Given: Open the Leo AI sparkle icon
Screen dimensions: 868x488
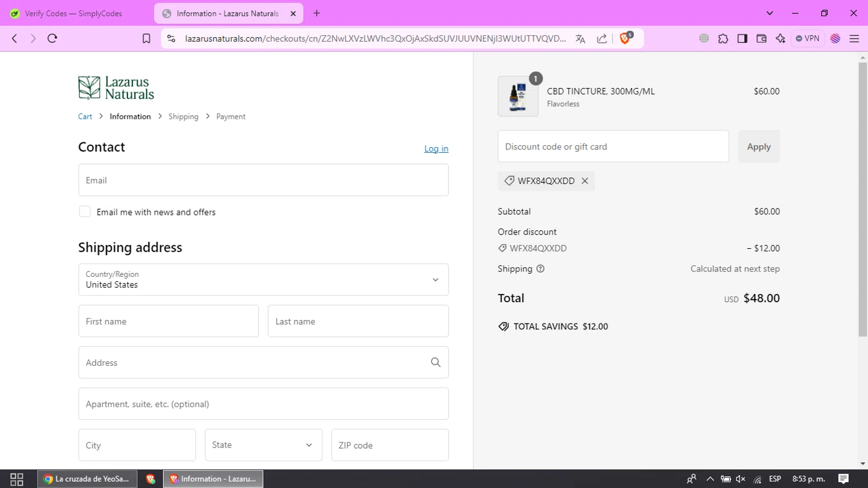Looking at the screenshot, I should 780,38.
